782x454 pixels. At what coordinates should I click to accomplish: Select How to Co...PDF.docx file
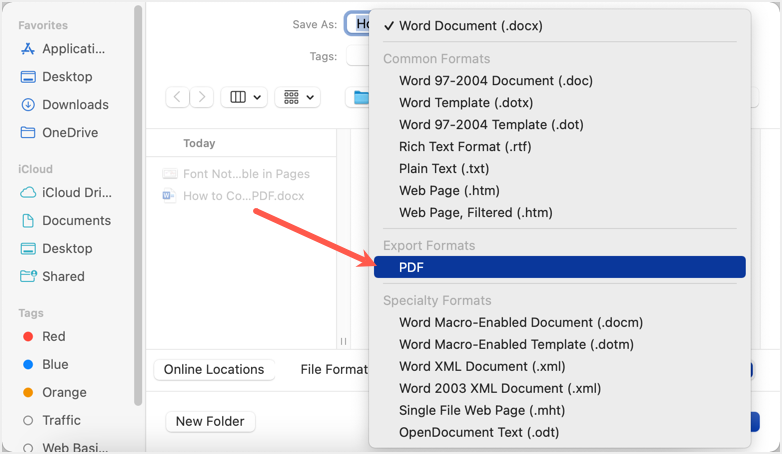coord(243,196)
